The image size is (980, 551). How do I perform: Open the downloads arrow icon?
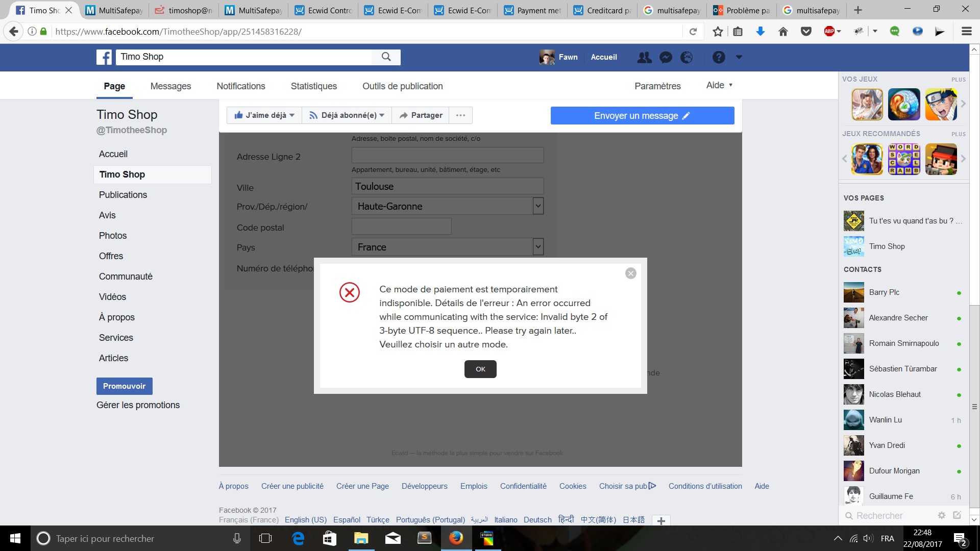coord(760,32)
